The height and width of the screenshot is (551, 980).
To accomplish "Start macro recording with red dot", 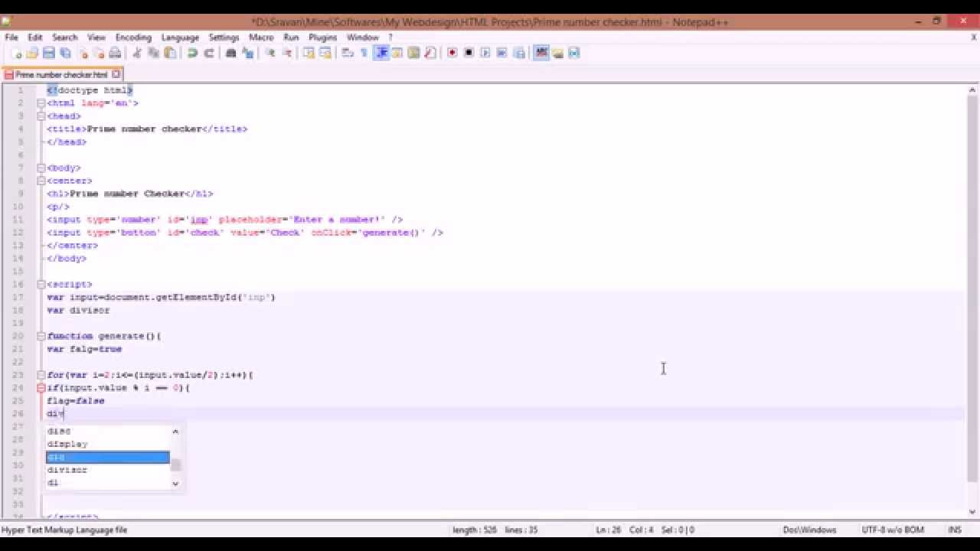I will tap(452, 53).
